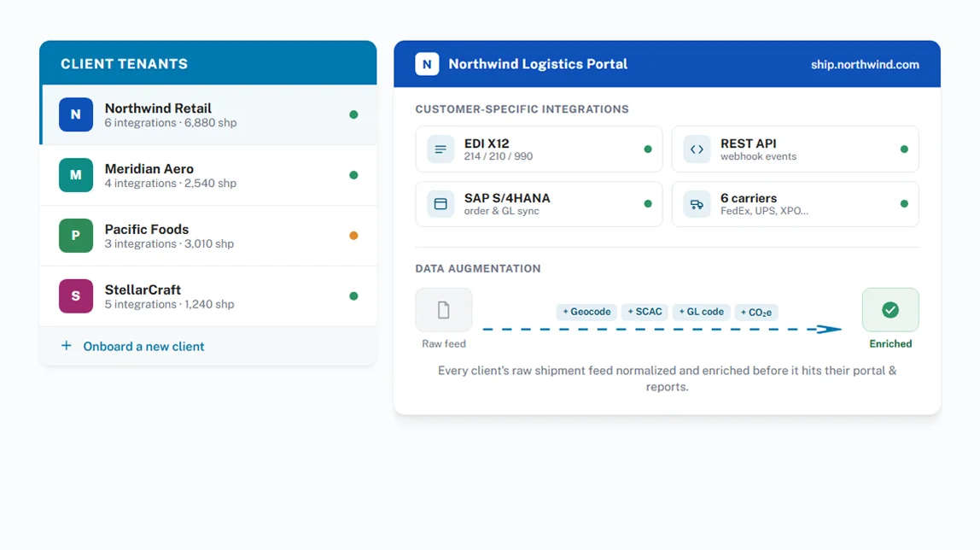
Task: Click the EDI X12 document icon
Action: [x=440, y=149]
